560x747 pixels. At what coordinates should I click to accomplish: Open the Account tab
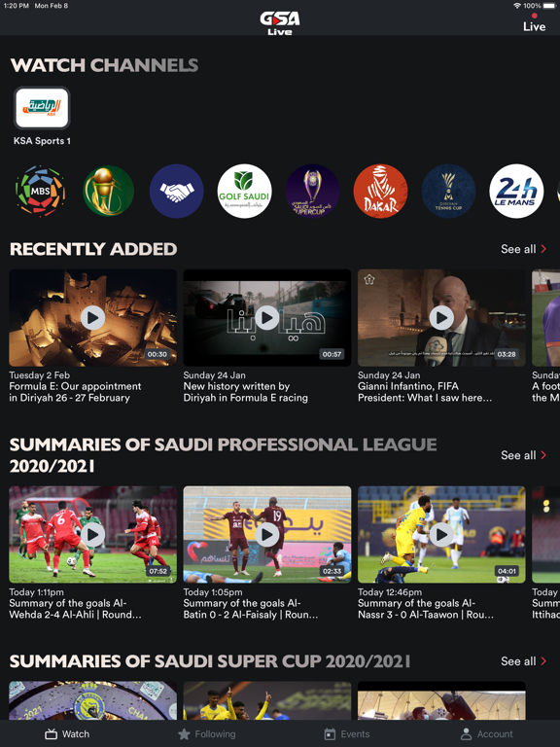487,734
